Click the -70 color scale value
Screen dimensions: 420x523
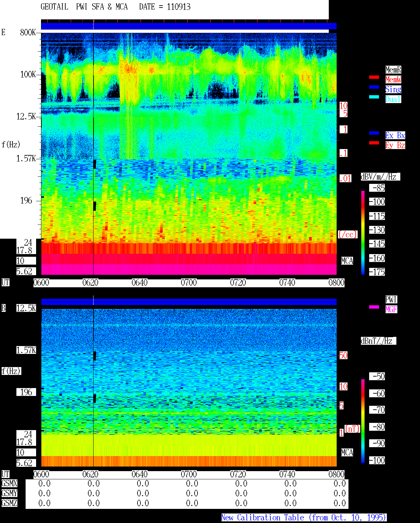click(377, 410)
